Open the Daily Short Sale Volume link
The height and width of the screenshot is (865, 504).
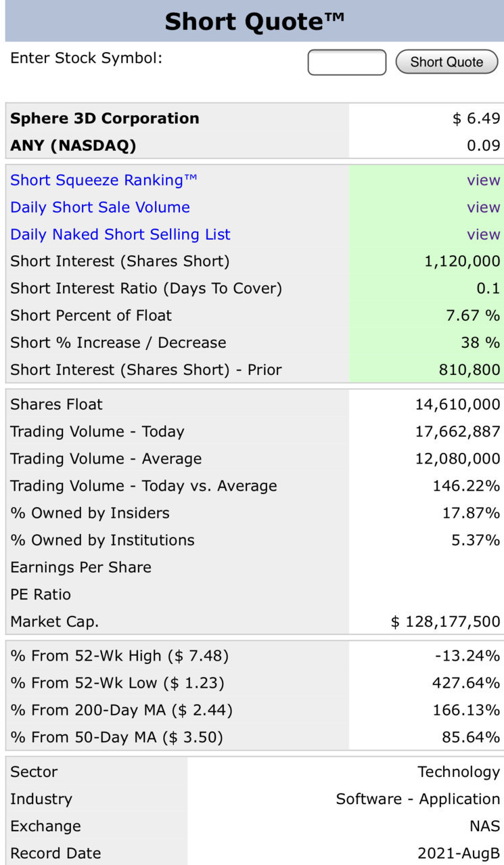click(100, 207)
